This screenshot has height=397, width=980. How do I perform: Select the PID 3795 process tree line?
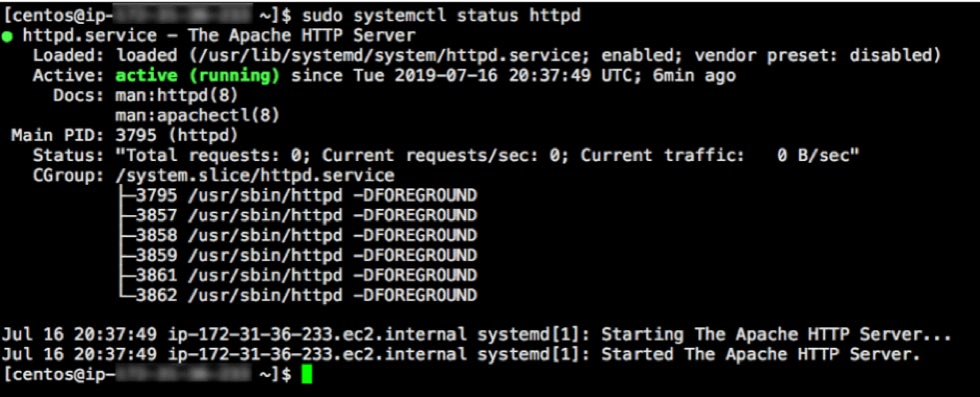coord(298,196)
